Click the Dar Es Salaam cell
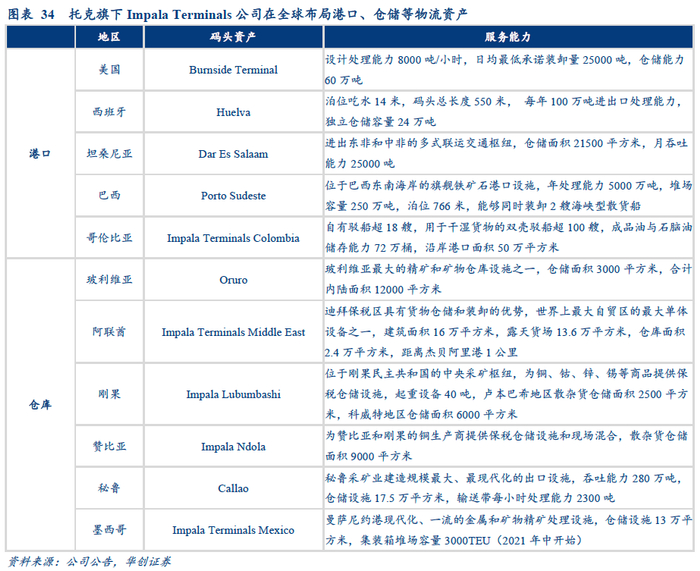This screenshot has width=700, height=571. point(233,154)
